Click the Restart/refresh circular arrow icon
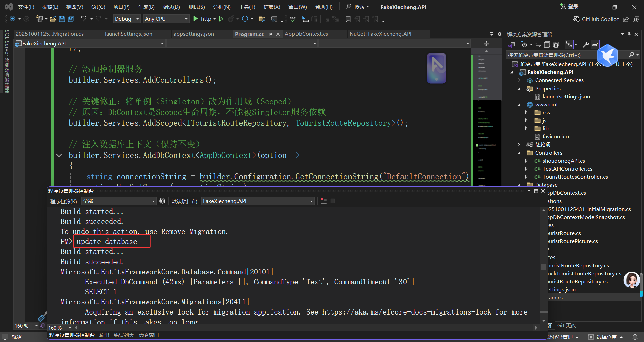This screenshot has height=342, width=644. tap(245, 19)
